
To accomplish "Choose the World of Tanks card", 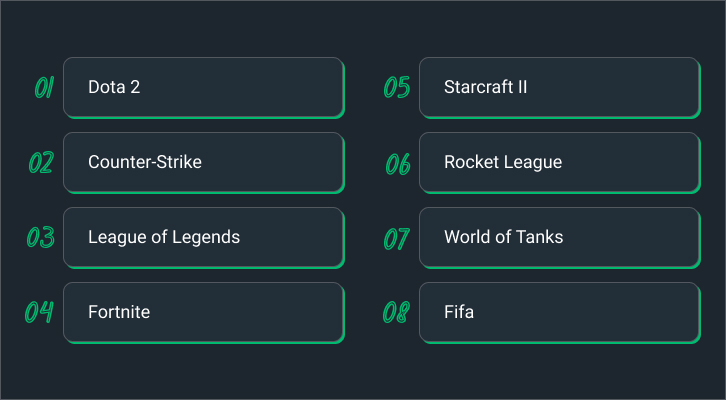I will (x=560, y=238).
